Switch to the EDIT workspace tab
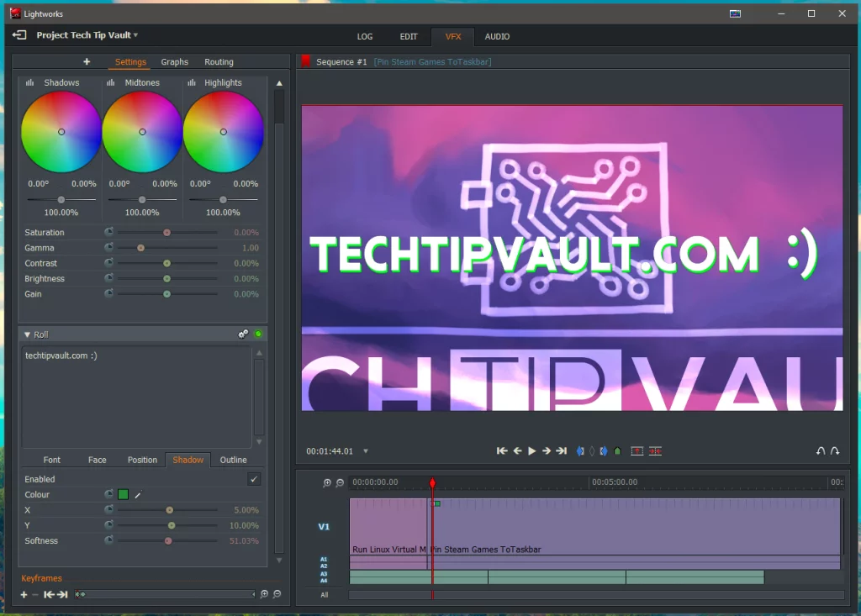Viewport: 861px width, 616px height. tap(409, 37)
